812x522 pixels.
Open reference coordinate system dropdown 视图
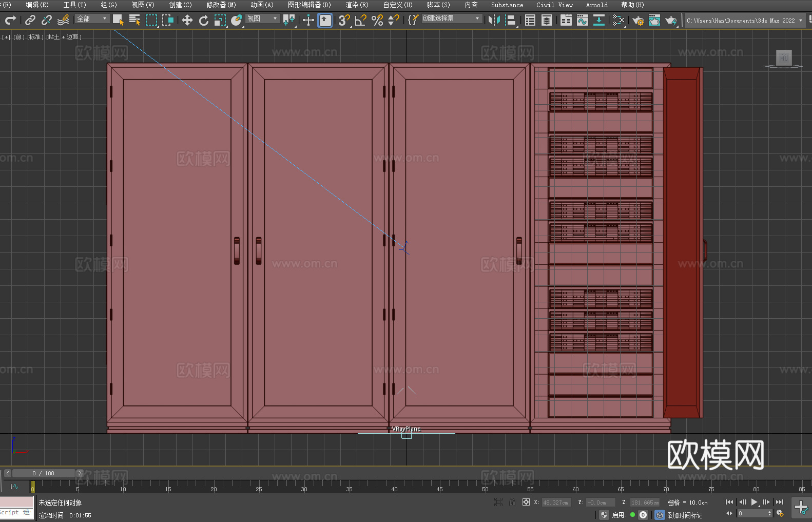coord(262,18)
